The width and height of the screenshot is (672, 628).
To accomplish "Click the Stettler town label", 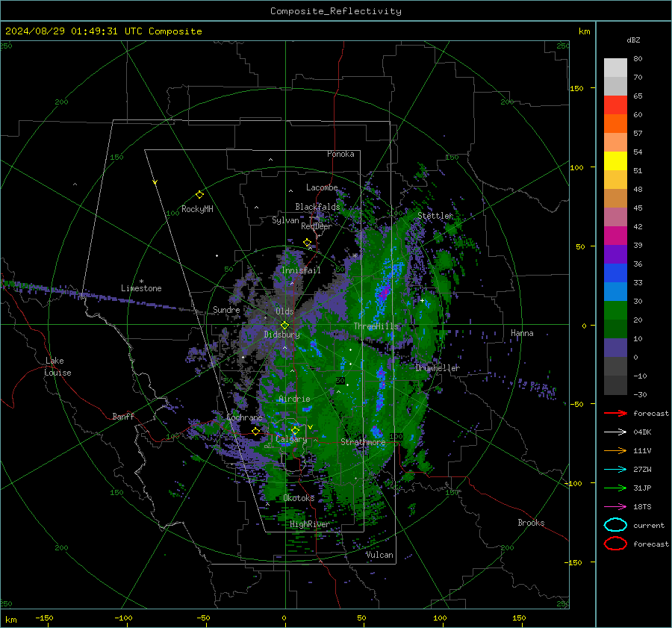I will click(x=435, y=216).
